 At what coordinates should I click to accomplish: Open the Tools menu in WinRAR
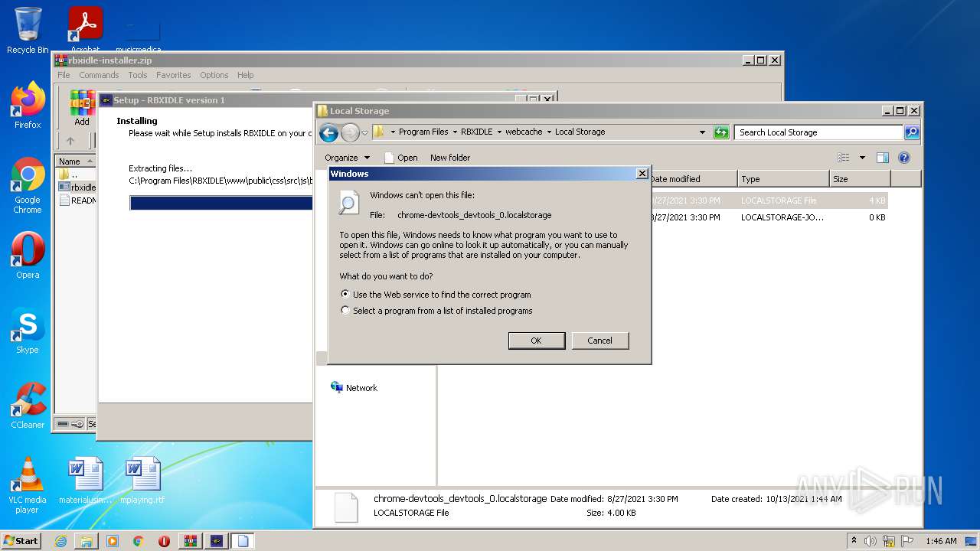pos(138,75)
